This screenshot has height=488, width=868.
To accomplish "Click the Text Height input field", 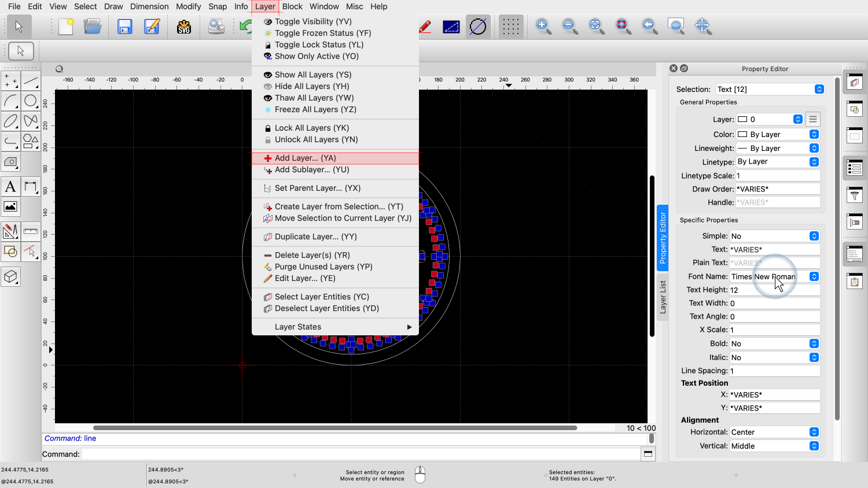I will tap(774, 290).
